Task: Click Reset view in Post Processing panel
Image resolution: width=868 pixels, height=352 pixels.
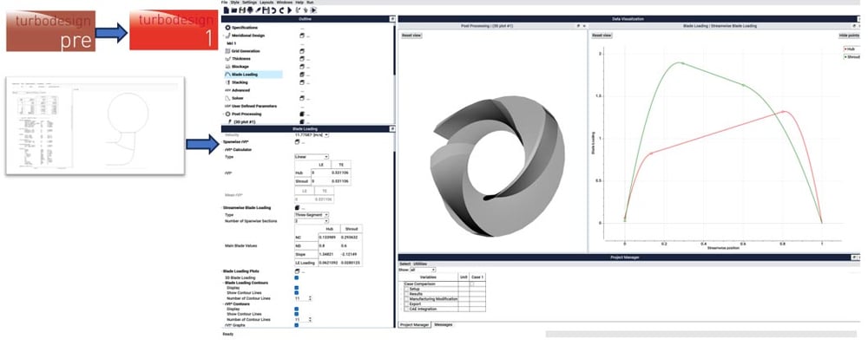Action: pyautogui.click(x=411, y=36)
